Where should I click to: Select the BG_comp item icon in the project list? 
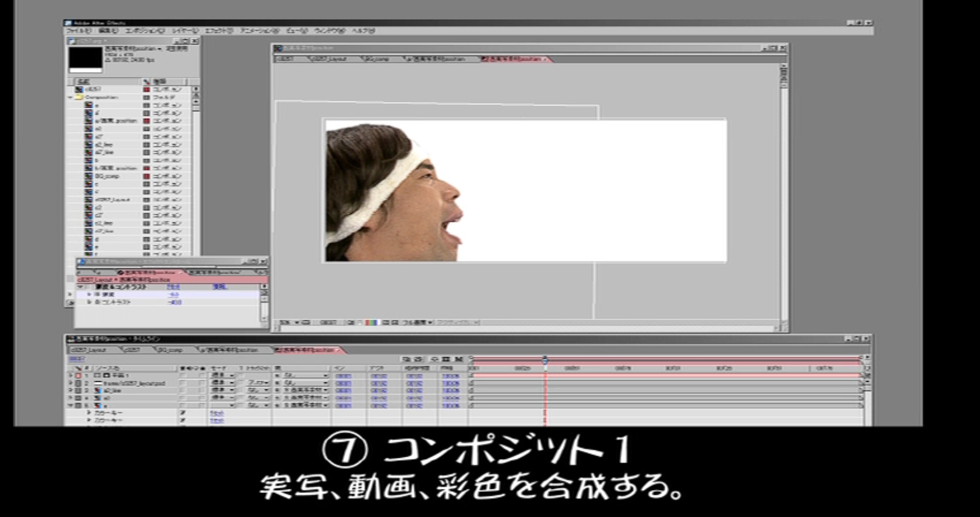pyautogui.click(x=88, y=176)
